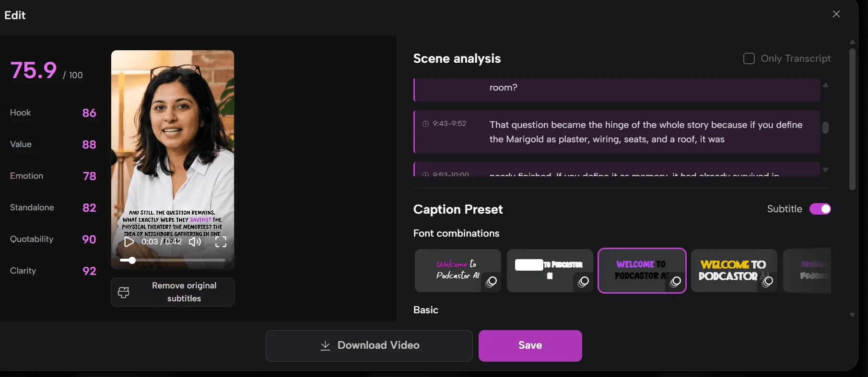Click the Font combinations label
Screen dimensions: 868x377
click(457, 233)
